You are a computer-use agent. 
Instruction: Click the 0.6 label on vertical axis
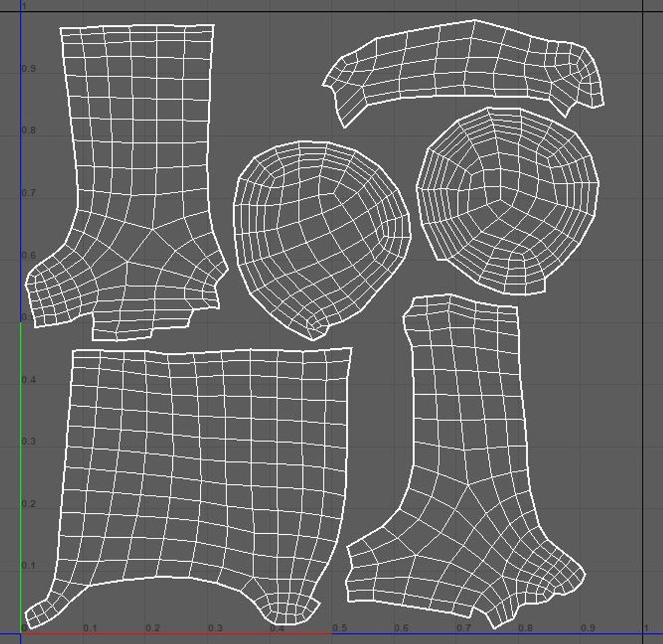pos(29,255)
